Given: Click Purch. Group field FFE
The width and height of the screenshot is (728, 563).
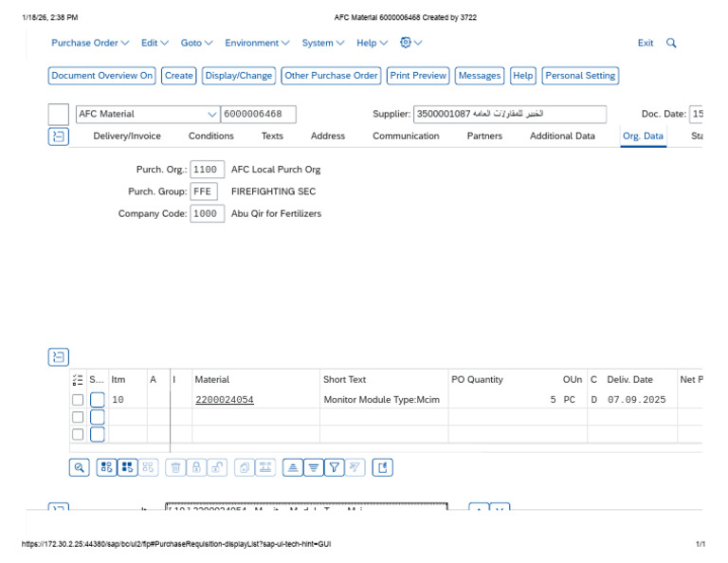Looking at the screenshot, I should (204, 191).
